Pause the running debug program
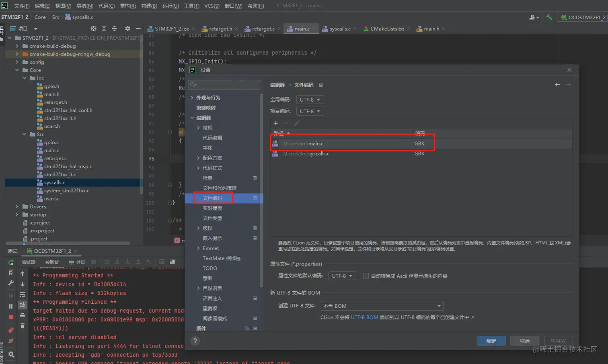608x364 pixels. (x=11, y=306)
